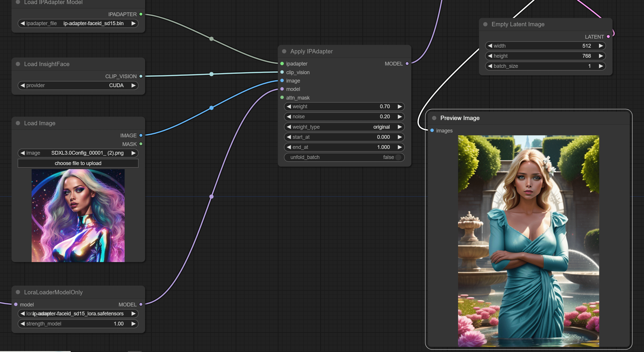644x352 pixels.
Task: Click the CLIP_VISION output socket
Action: click(x=141, y=76)
